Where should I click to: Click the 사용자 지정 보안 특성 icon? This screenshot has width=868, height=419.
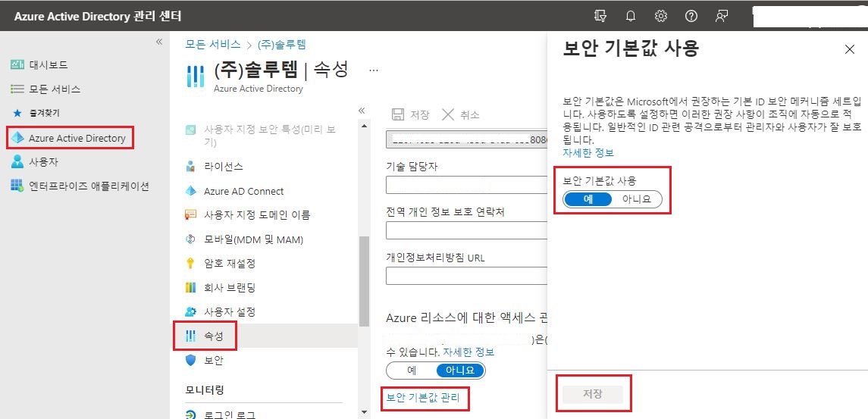point(190,130)
